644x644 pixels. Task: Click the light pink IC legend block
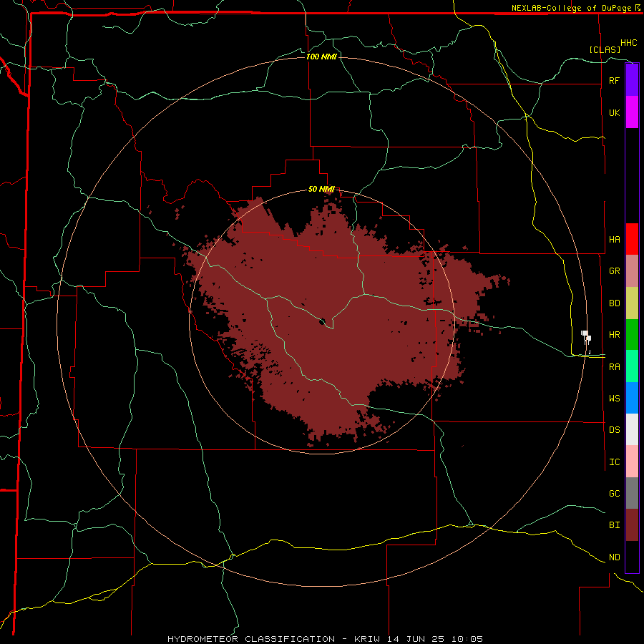click(x=632, y=462)
